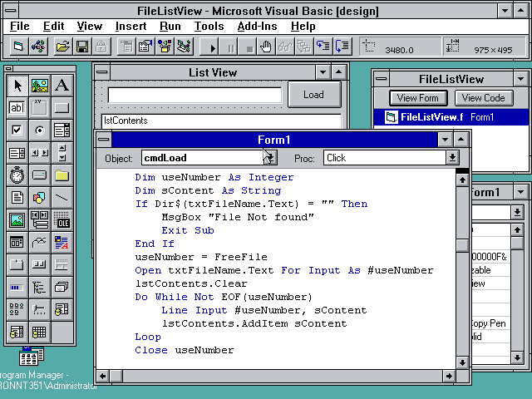
Task: Open the Proc dropdown showing Click
Action: (x=452, y=158)
